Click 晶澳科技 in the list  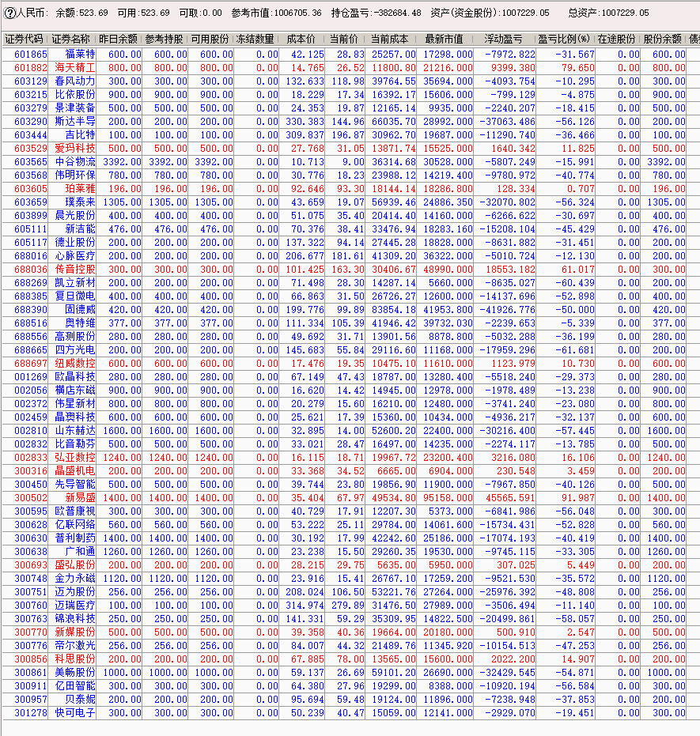point(74,417)
